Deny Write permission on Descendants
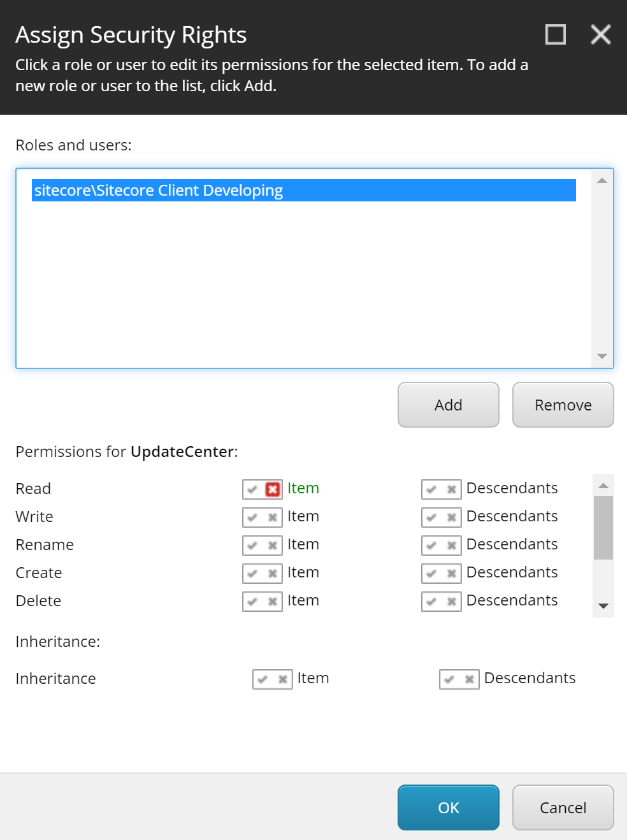 452,518
